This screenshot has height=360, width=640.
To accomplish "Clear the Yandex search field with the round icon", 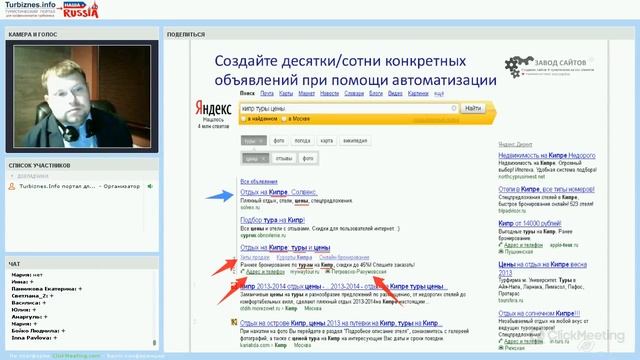I will coord(453,108).
